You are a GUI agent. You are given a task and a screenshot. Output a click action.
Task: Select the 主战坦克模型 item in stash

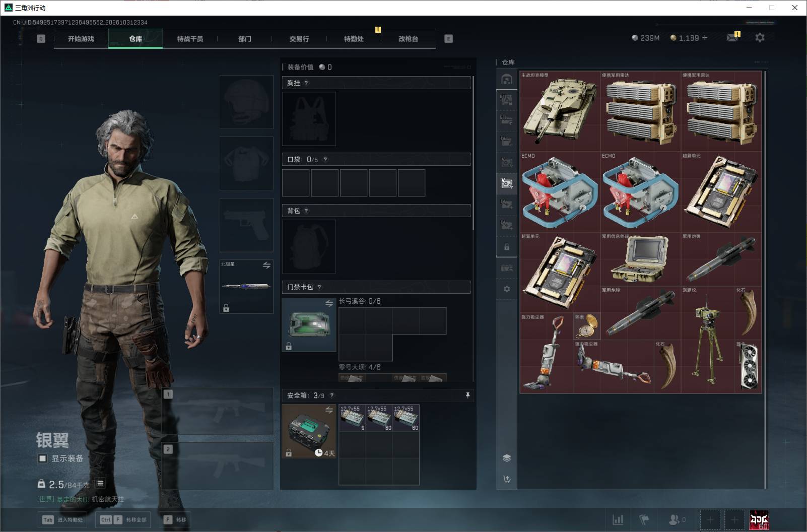(560, 111)
